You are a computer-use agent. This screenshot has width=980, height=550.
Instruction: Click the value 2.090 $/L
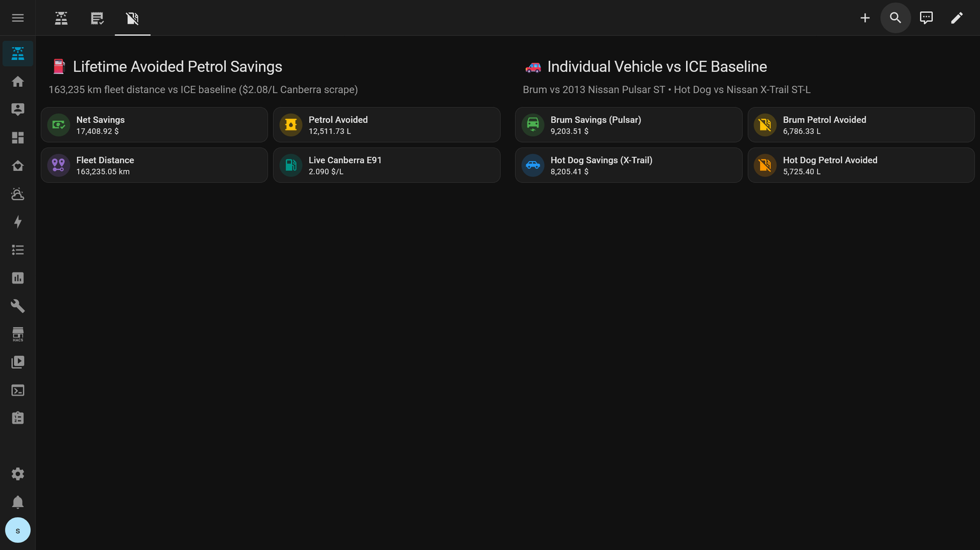pos(326,171)
